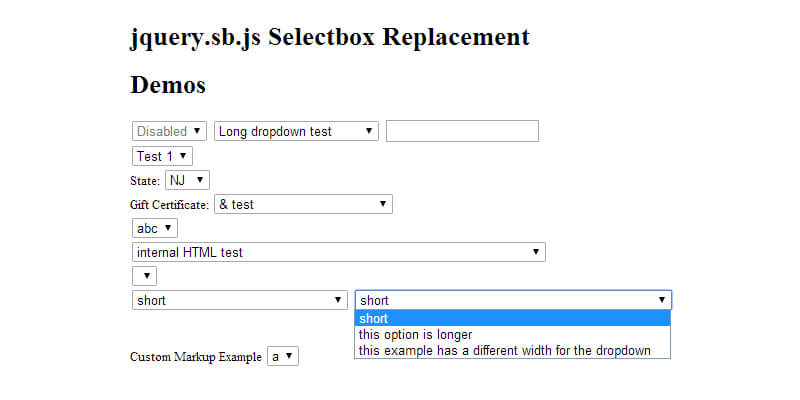Click the arrow icon on internal HTML test
The width and height of the screenshot is (800, 400).
click(x=536, y=252)
